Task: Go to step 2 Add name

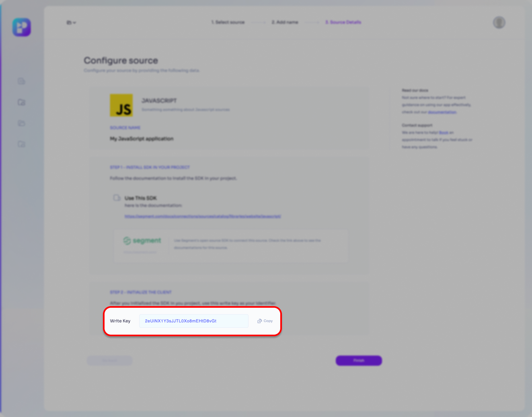Action: point(285,22)
